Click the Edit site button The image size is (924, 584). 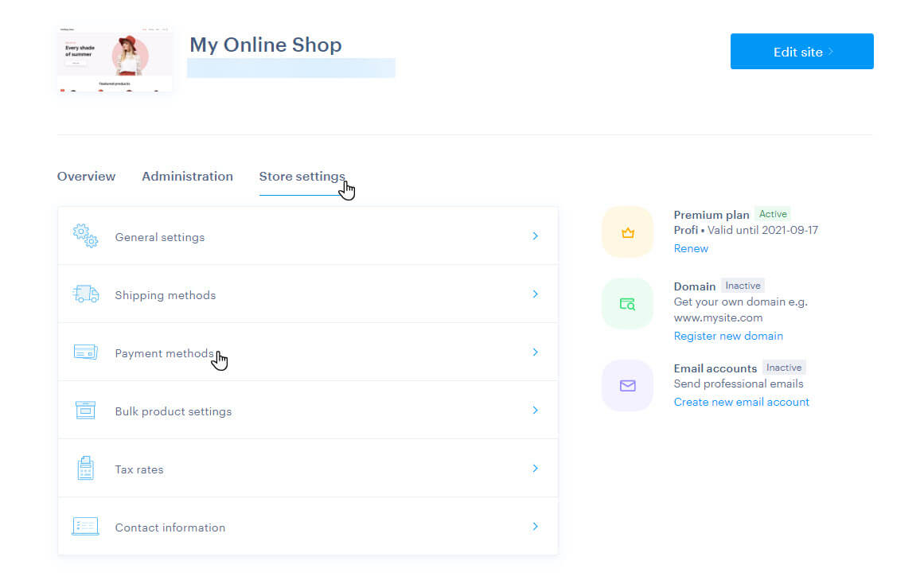pyautogui.click(x=801, y=51)
